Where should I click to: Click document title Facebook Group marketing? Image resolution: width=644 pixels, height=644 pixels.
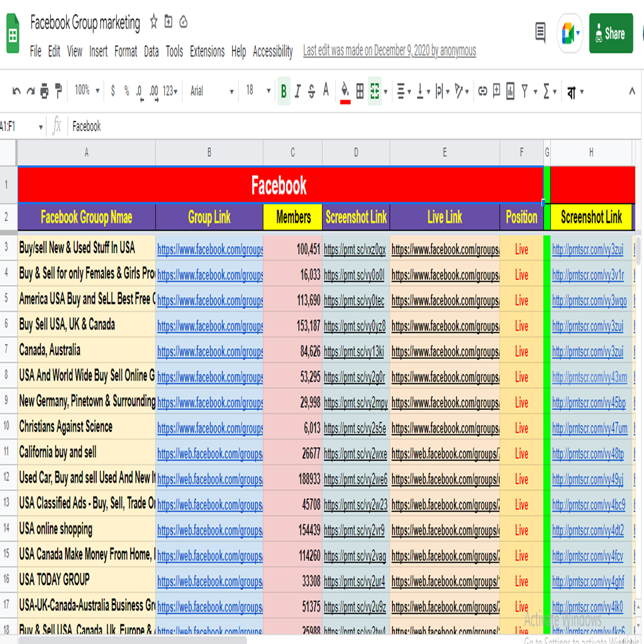[85, 22]
